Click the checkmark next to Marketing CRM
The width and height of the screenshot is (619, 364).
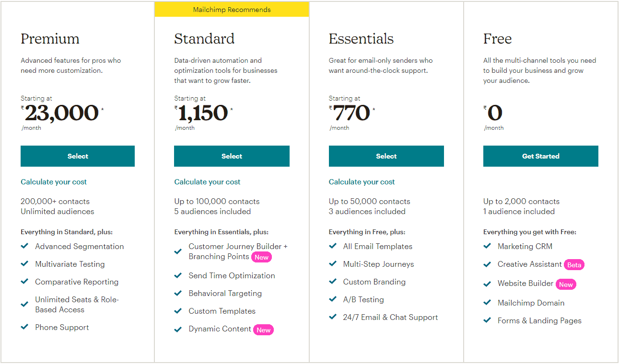tap(487, 246)
